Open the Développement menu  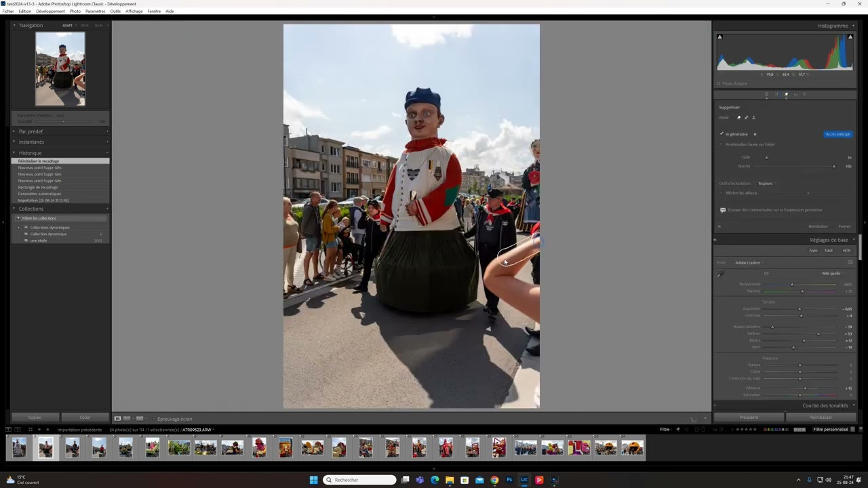tap(51, 11)
